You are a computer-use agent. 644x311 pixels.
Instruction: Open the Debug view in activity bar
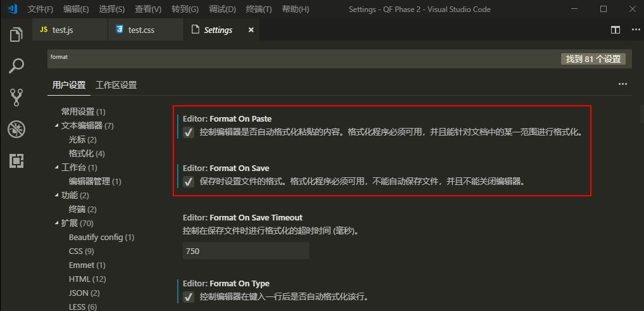(x=16, y=130)
